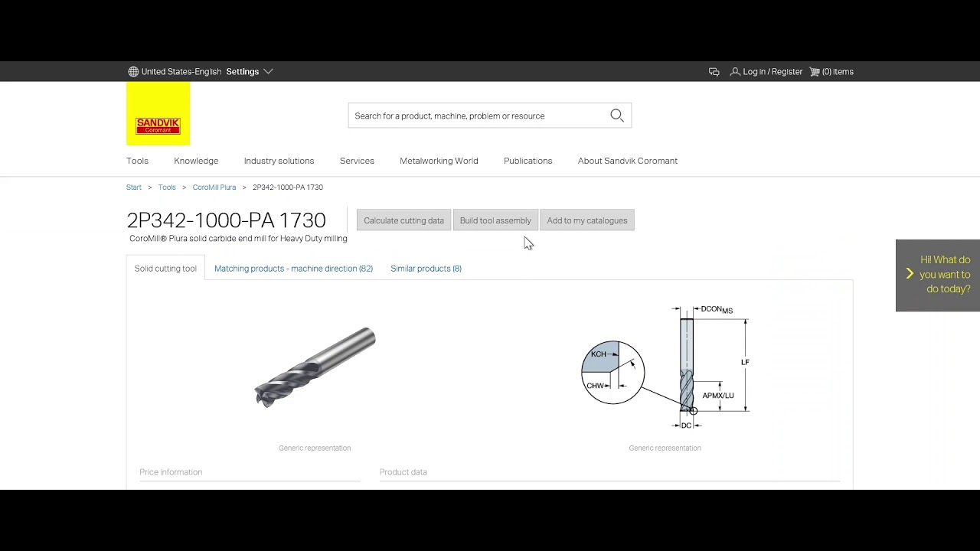980x551 pixels.
Task: Go to Tools breadcrumb
Action: point(167,187)
